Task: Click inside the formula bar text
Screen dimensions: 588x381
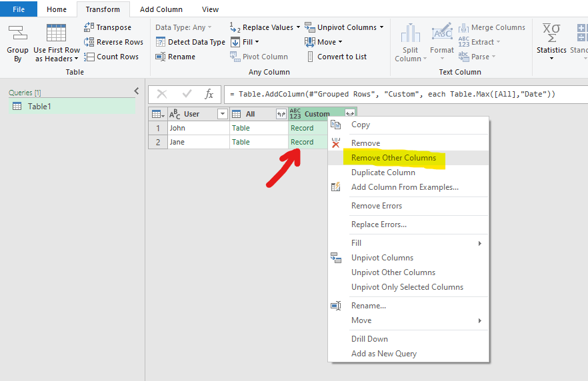Action: 393,94
